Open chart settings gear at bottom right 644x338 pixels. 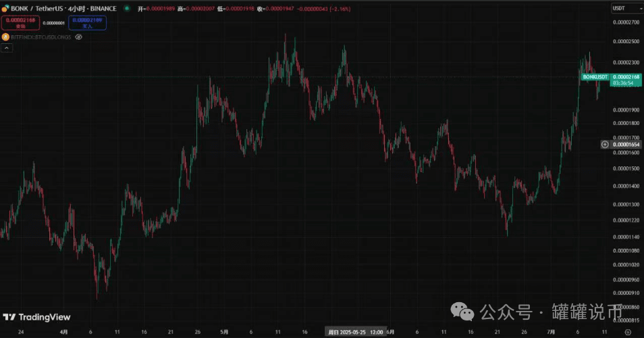pos(628,332)
